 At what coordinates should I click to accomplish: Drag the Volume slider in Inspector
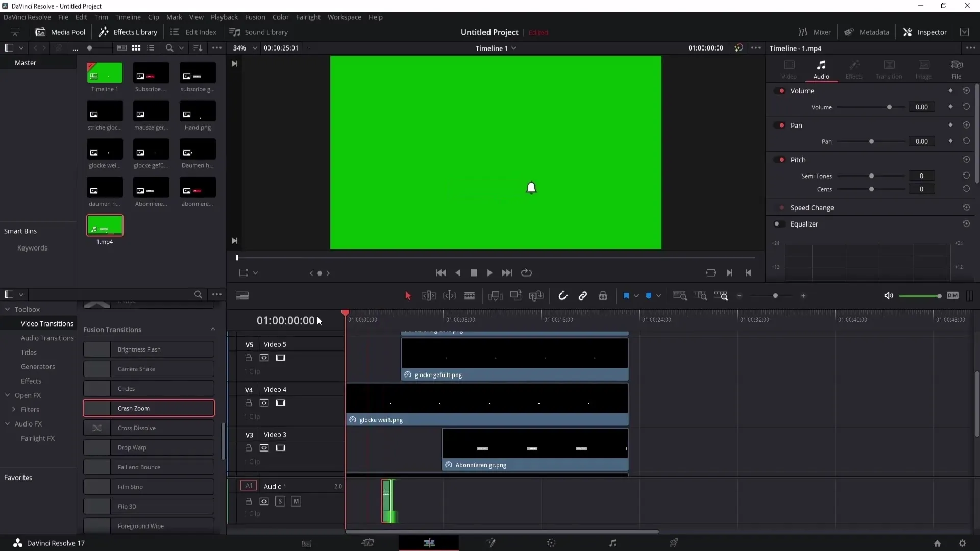pos(889,107)
